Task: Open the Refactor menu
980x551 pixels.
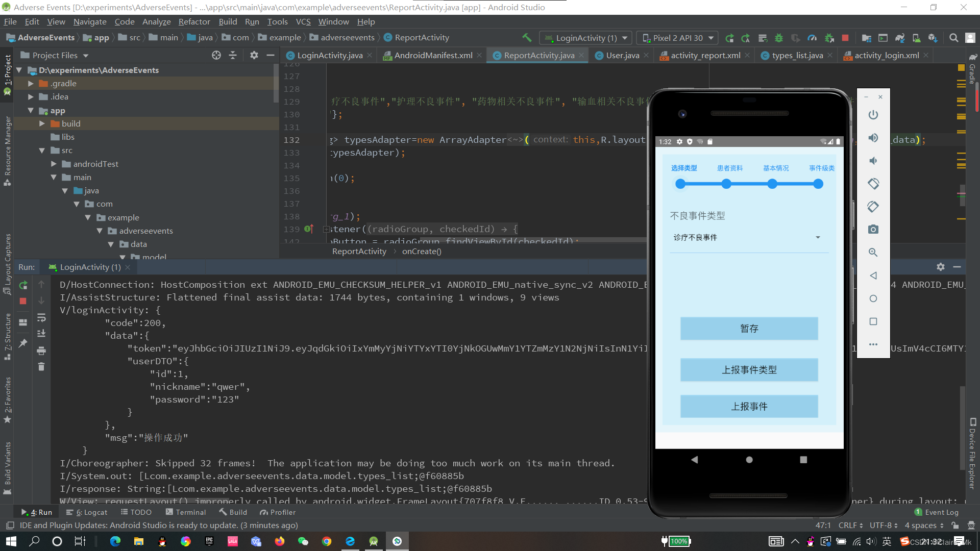Action: click(x=194, y=22)
